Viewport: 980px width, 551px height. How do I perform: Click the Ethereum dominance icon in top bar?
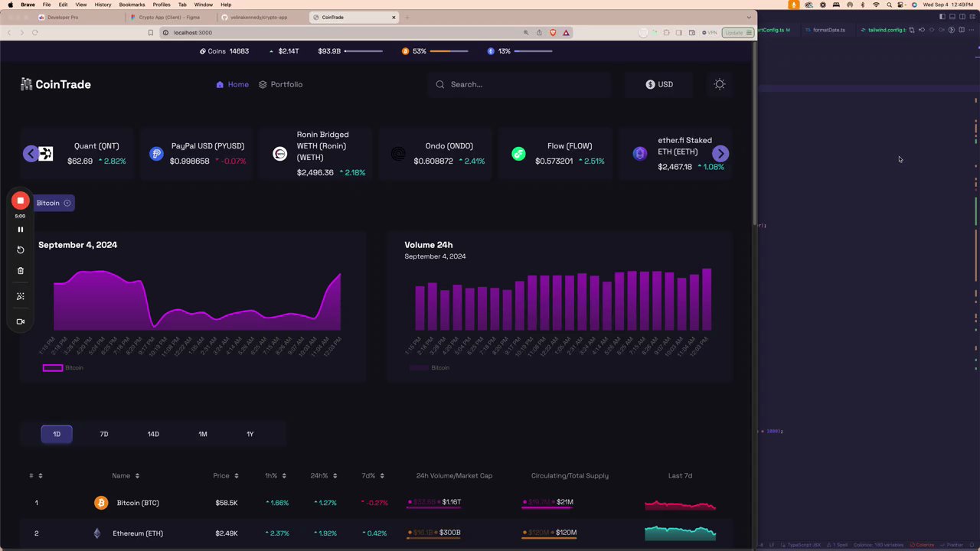(x=491, y=51)
